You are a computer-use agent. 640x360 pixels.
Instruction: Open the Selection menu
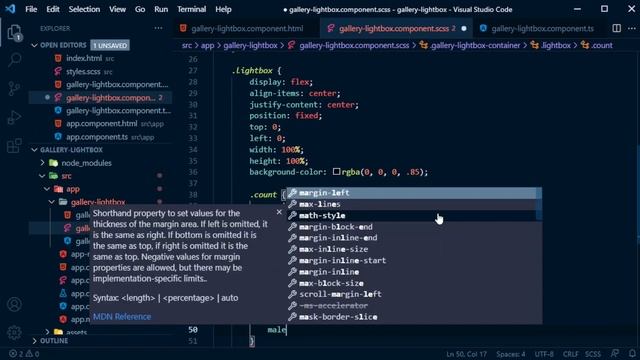pos(84,9)
